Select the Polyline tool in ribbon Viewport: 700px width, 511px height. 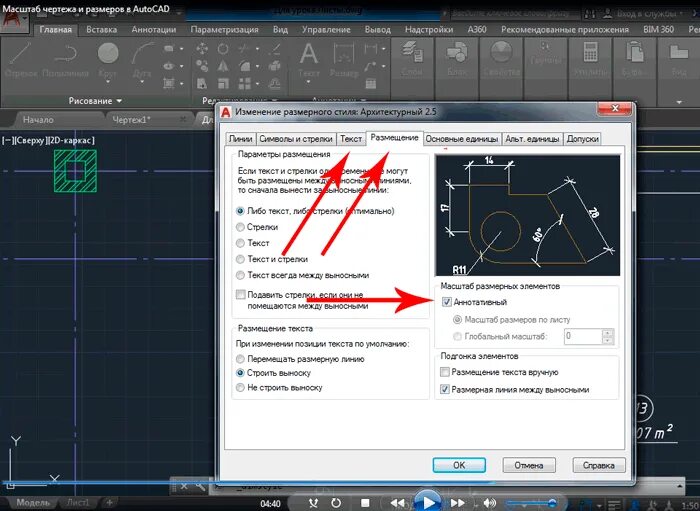[66, 59]
